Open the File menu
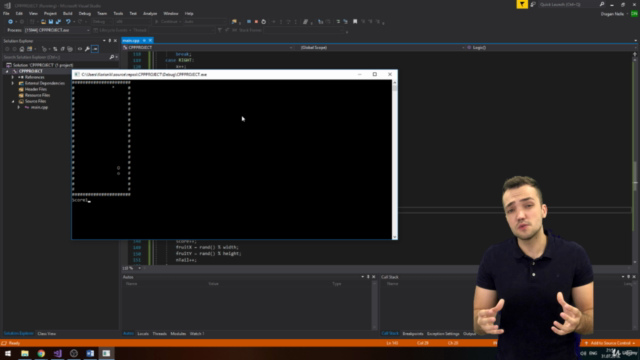This screenshot has height=360, width=640. tap(6, 13)
